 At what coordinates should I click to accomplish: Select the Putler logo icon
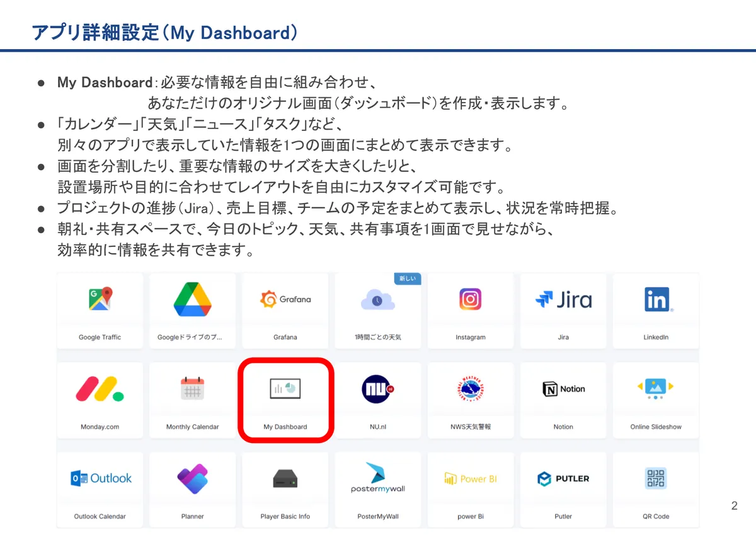coord(563,479)
